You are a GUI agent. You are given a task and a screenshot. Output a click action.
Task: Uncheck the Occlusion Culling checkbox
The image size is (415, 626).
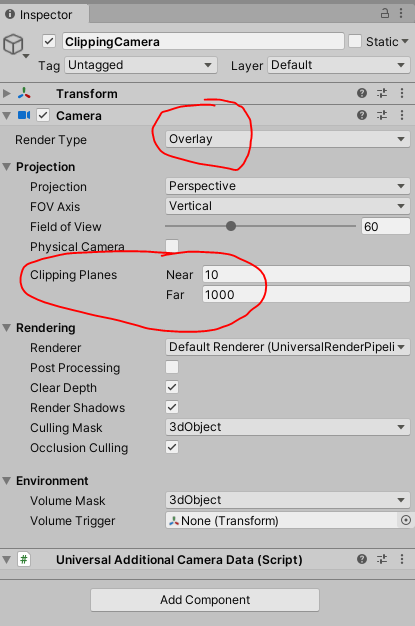point(172,447)
